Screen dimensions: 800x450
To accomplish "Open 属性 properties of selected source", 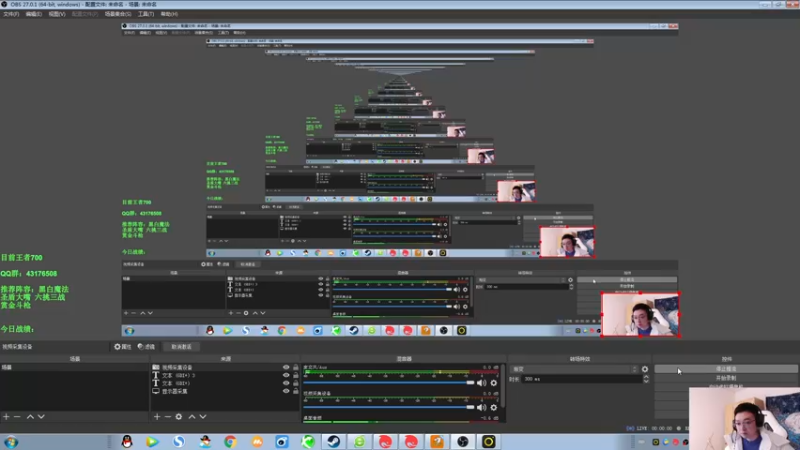I will click(122, 346).
